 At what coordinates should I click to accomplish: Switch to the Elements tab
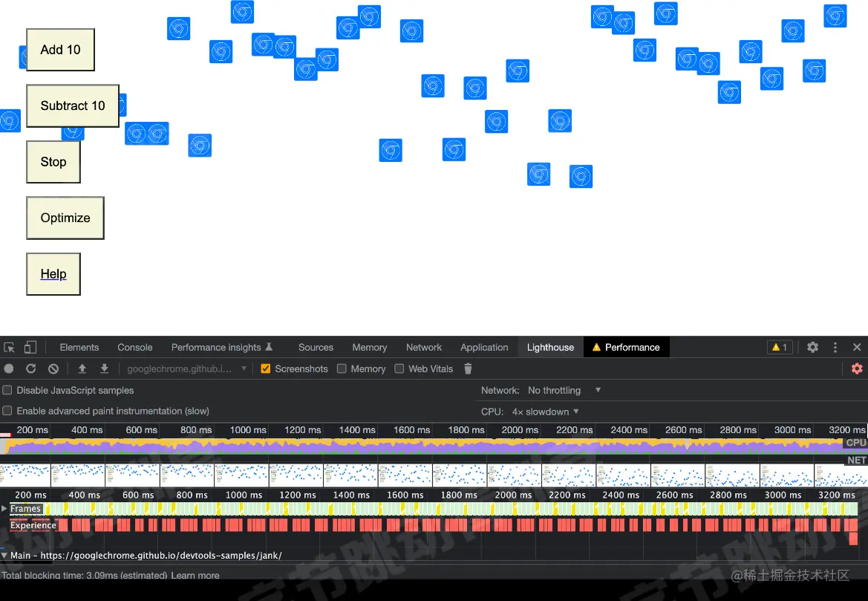(79, 348)
